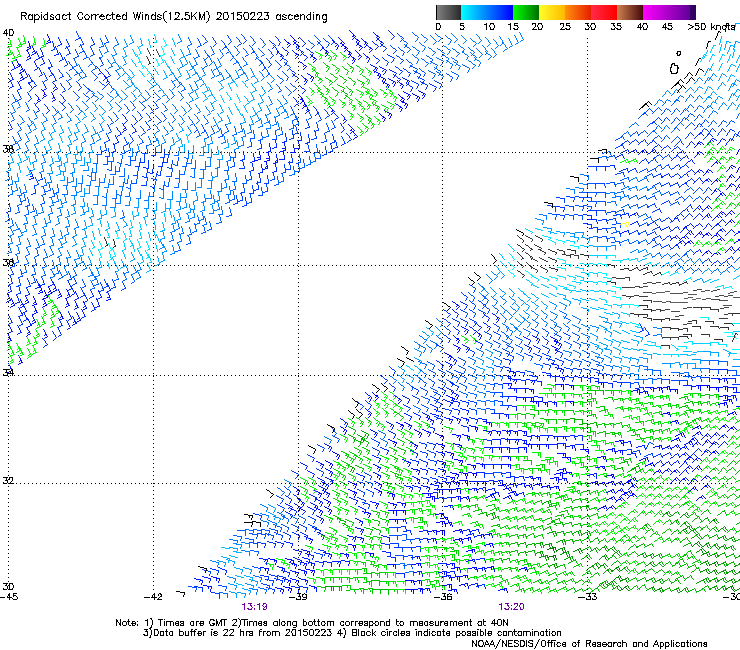Click the latitude '32' label on the left axis
The width and height of the screenshot is (740, 650).
(x=8, y=481)
